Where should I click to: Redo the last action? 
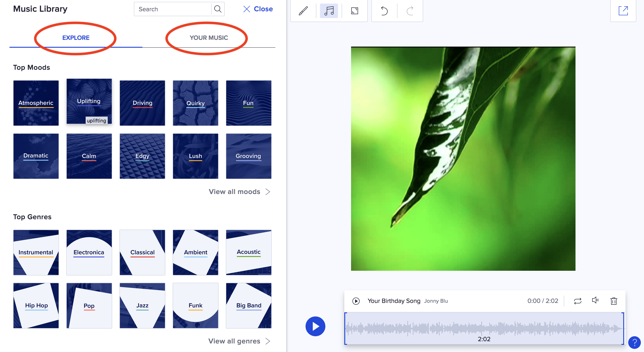coord(410,11)
